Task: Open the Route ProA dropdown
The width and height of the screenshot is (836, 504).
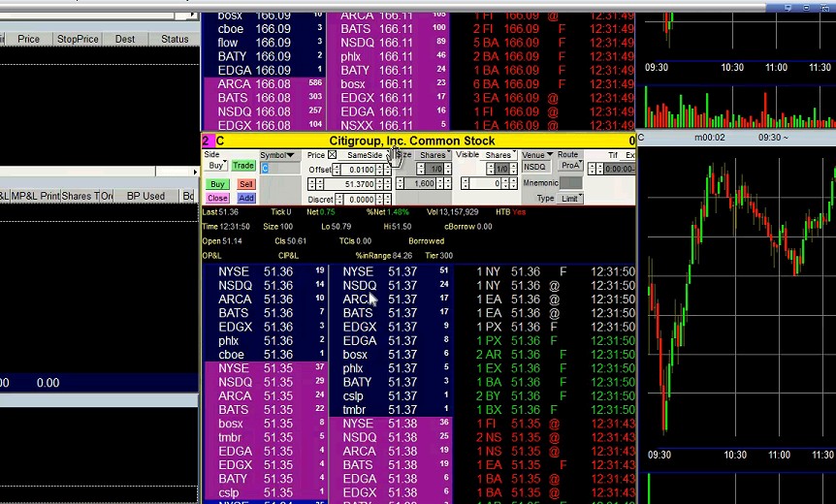Action: (x=571, y=166)
